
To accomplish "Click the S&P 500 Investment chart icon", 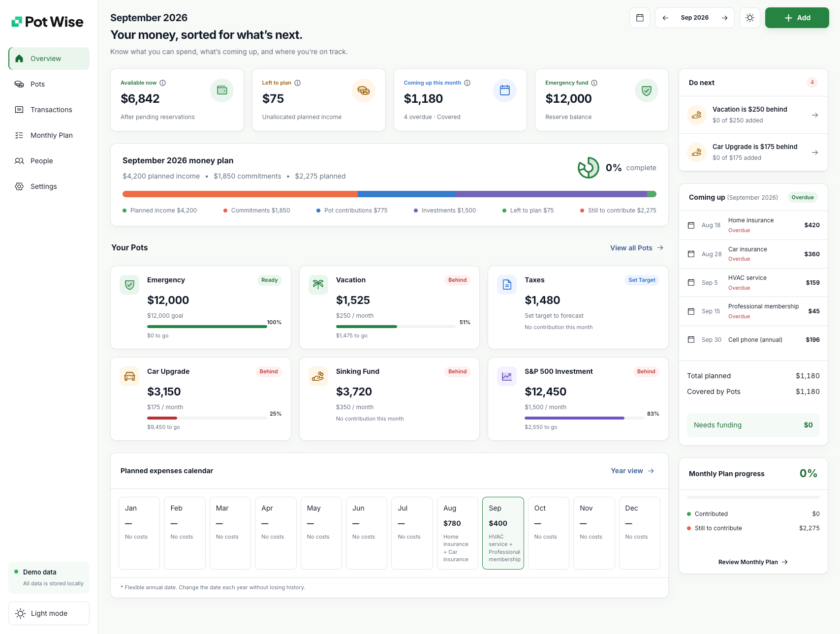I will [507, 376].
